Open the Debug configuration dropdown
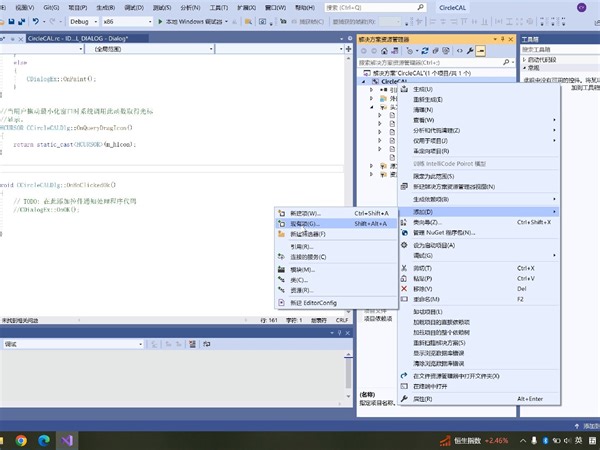 click(83, 22)
